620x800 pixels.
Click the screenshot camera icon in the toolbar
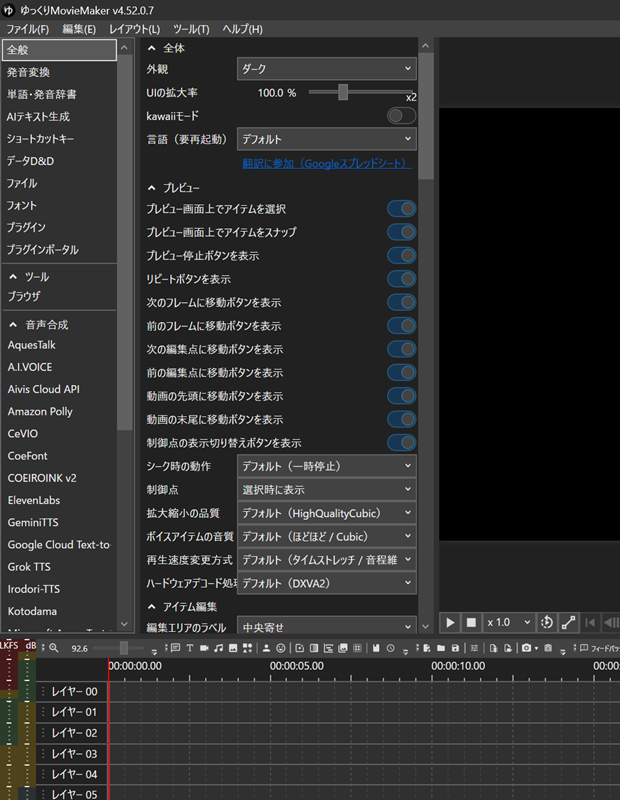[x=526, y=648]
